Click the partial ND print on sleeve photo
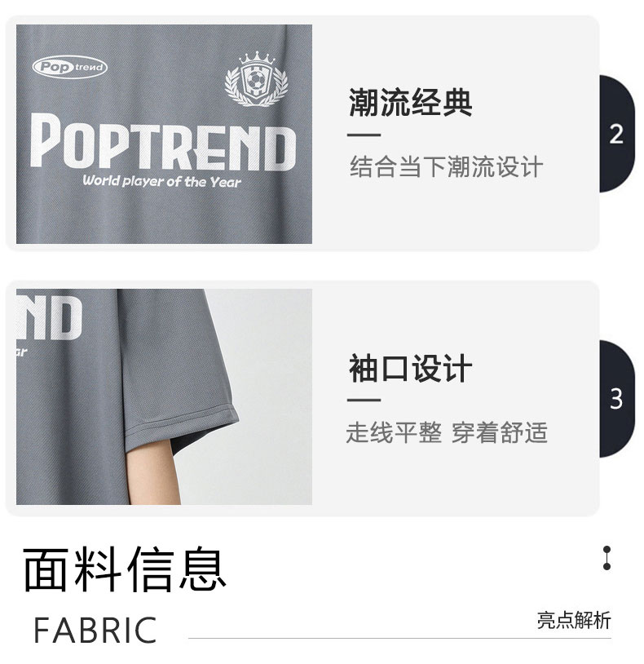644x664 pixels. coord(49,318)
